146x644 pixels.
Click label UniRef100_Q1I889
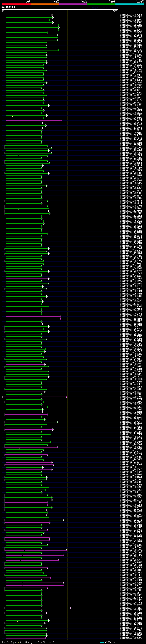pos(131,249)
